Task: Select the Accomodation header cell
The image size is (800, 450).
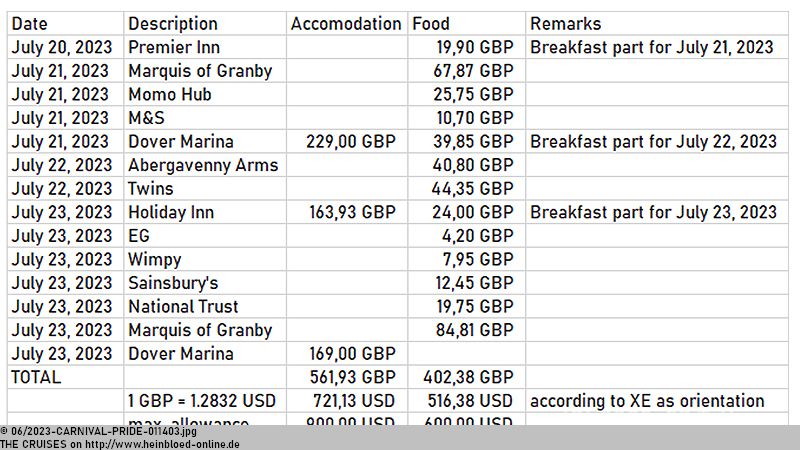Action: point(347,23)
